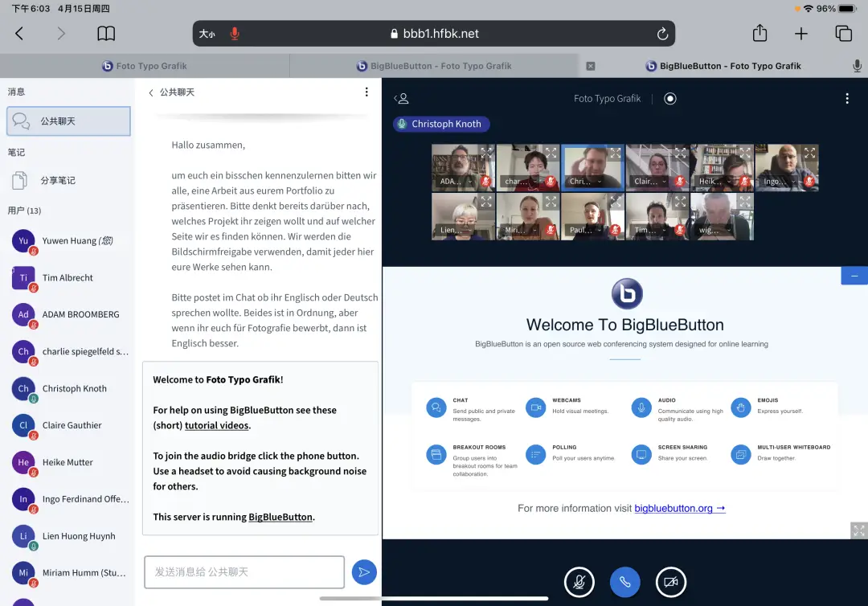Leave audio with the blue phone button
Viewport: 868px width, 606px height.
[625, 582]
